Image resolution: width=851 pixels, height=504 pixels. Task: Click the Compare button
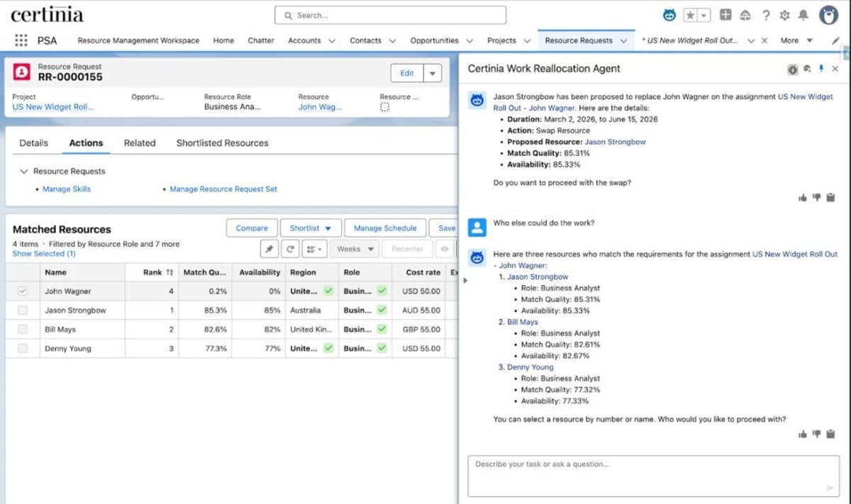coord(251,228)
